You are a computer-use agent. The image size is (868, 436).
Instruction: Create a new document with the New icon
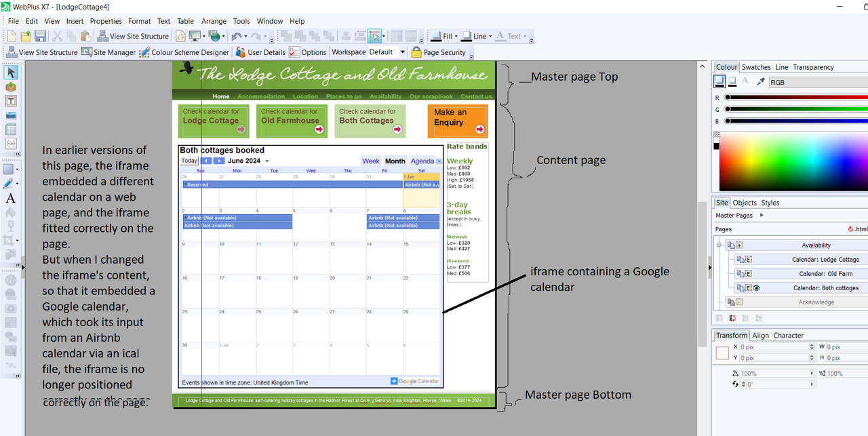pyautogui.click(x=11, y=36)
